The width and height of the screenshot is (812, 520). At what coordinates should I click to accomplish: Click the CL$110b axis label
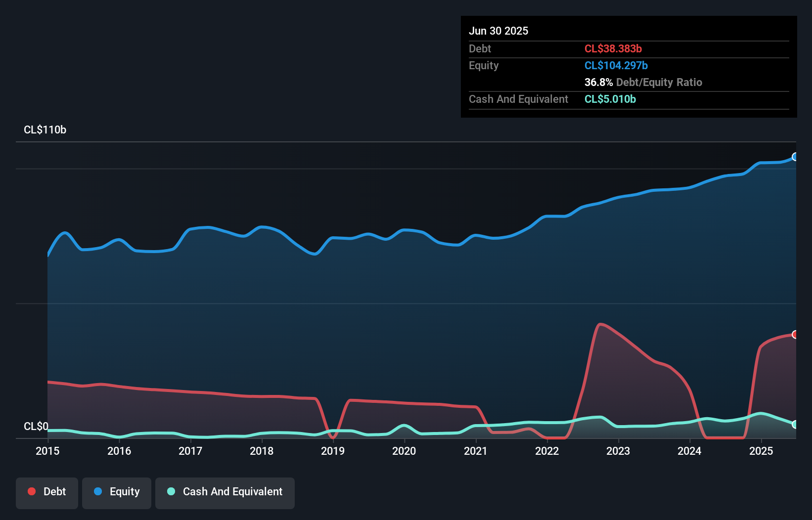[x=45, y=130]
